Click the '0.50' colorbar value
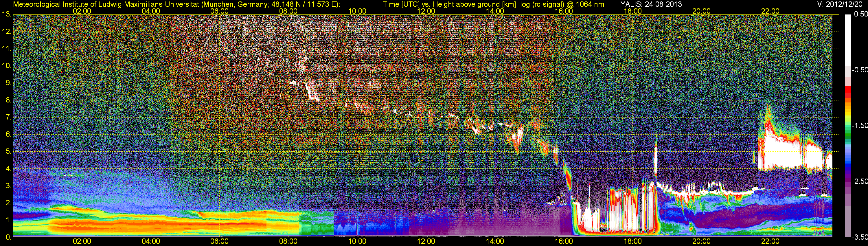This screenshot has height=246, width=868. 860,14
